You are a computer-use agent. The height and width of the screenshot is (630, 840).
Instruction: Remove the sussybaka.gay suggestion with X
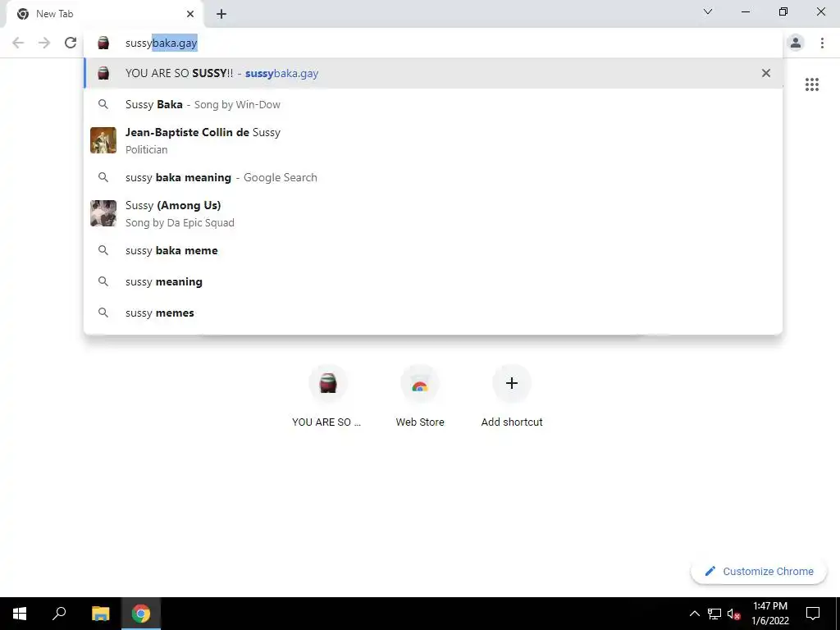pyautogui.click(x=766, y=73)
